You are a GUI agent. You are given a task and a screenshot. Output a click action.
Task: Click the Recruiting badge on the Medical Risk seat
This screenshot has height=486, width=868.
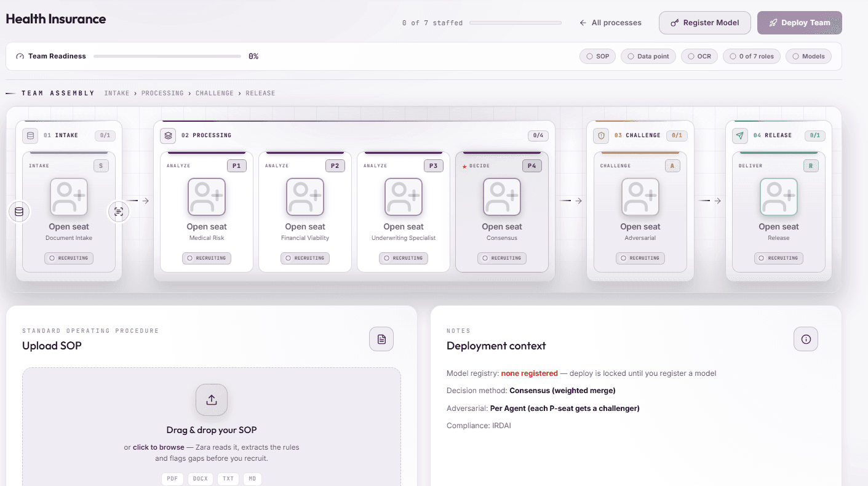click(x=207, y=258)
